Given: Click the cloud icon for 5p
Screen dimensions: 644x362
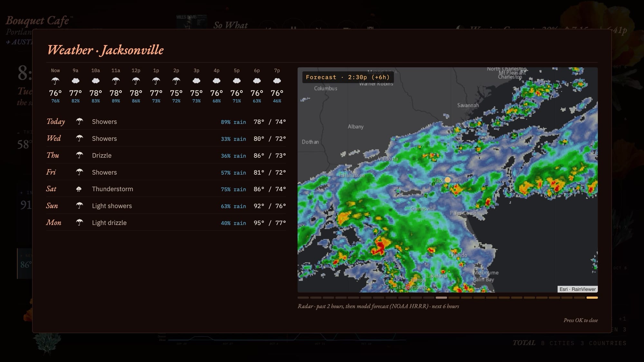Looking at the screenshot, I should [237, 81].
